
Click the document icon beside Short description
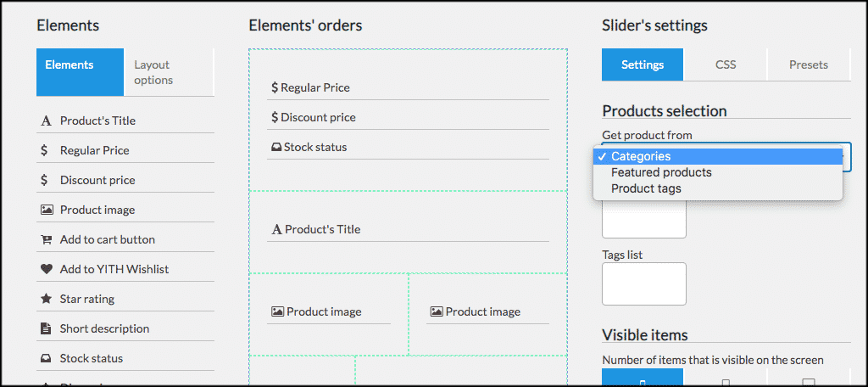pos(46,328)
